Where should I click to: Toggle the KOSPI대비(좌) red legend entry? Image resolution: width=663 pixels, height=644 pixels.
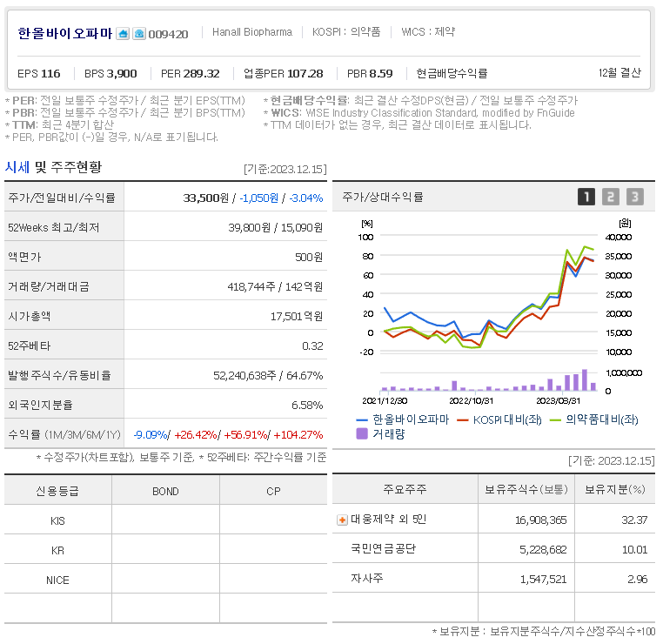click(x=499, y=419)
